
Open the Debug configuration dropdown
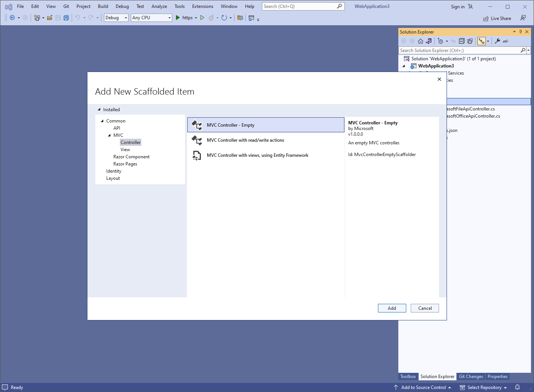(x=116, y=18)
